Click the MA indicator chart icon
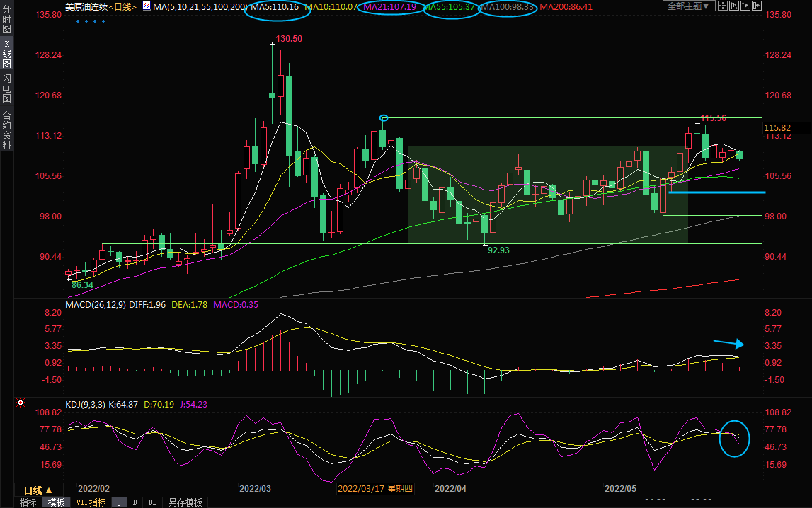 [147, 6]
